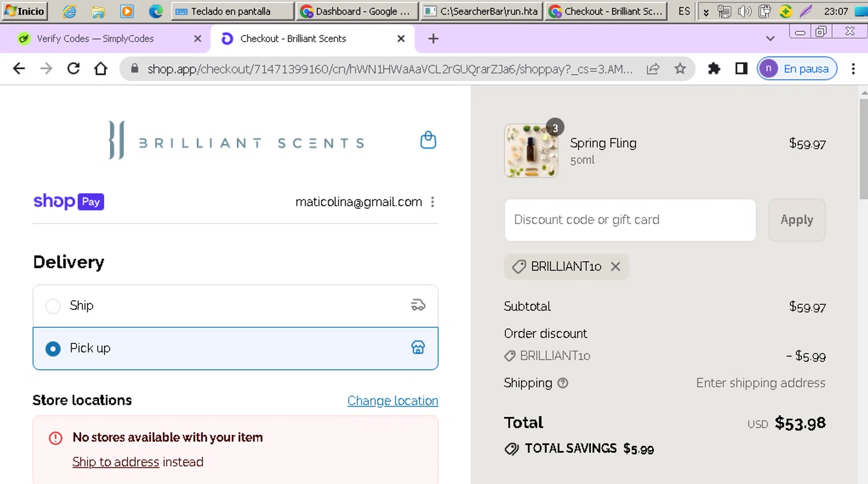Remove the BRILLIANT10 discount code
This screenshot has width=868, height=484.
pos(616,267)
